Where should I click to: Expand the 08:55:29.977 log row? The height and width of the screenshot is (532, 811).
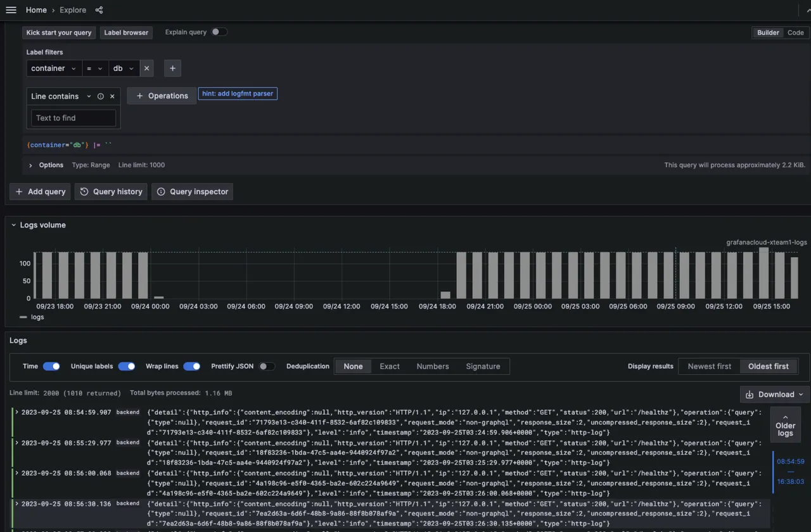[x=17, y=443]
